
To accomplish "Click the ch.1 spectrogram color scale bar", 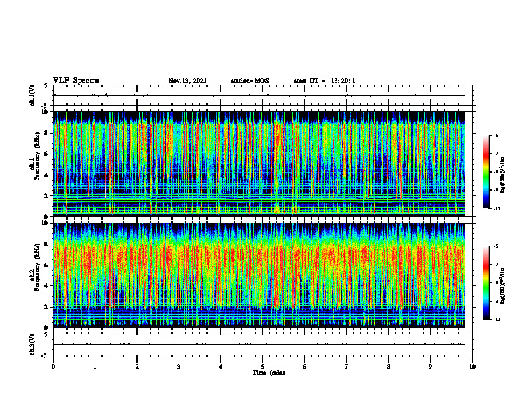I will 486,172.
